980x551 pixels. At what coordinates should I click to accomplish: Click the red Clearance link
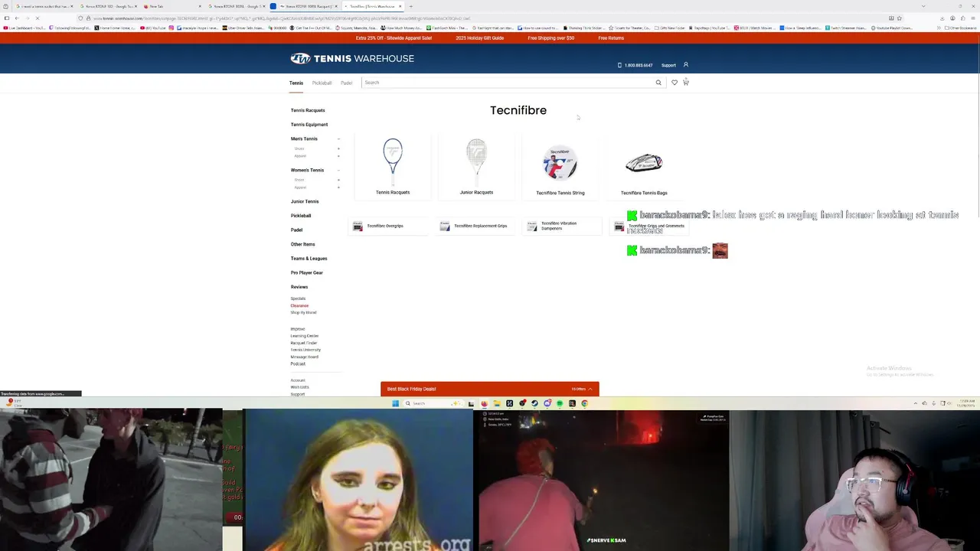tap(299, 305)
